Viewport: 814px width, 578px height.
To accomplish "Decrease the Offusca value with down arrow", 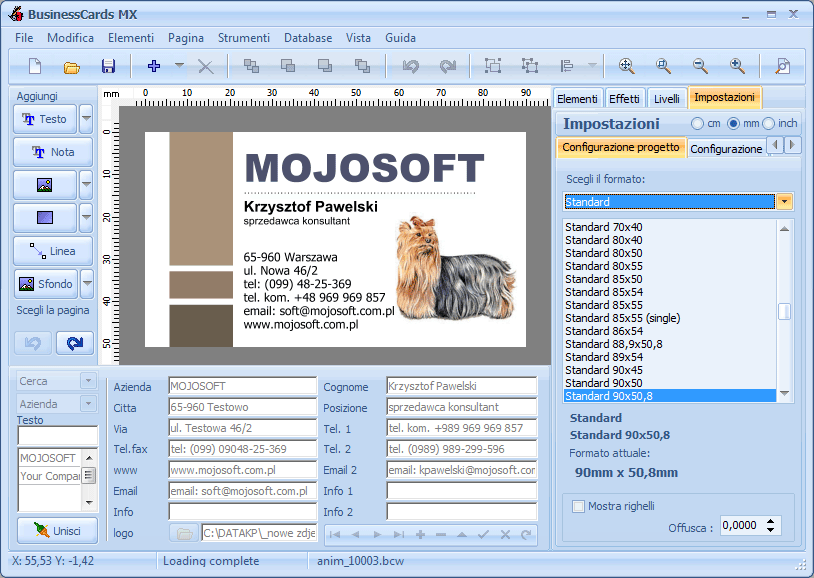I will click(x=771, y=529).
